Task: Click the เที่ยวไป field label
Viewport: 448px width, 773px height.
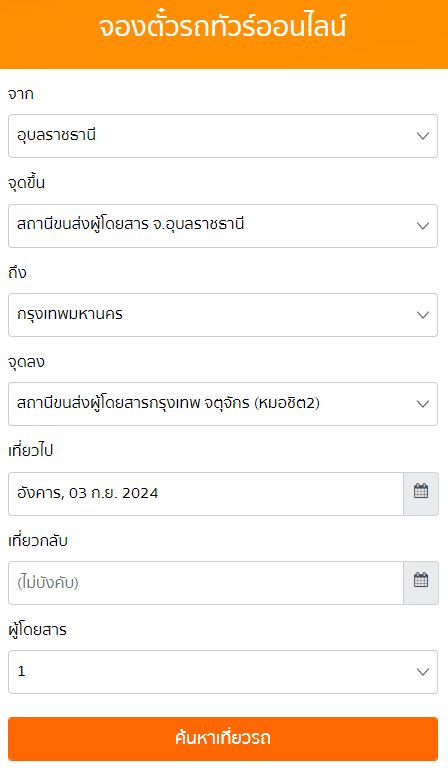Action: pyautogui.click(x=31, y=451)
